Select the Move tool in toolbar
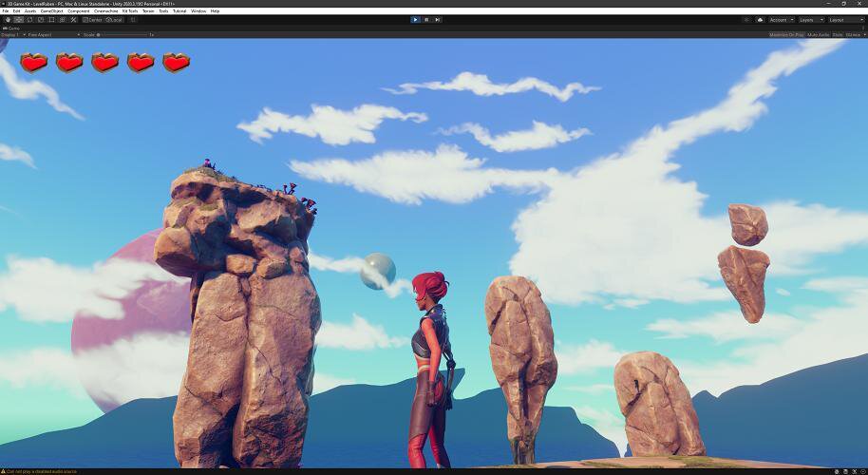 [x=18, y=19]
